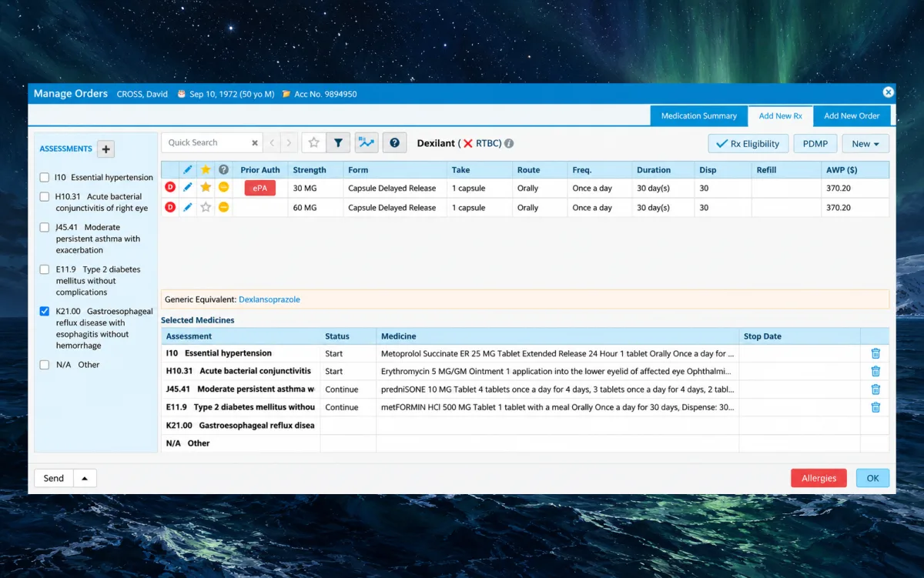
Task: Click the edit pencil for 60 MG row
Action: [188, 208]
